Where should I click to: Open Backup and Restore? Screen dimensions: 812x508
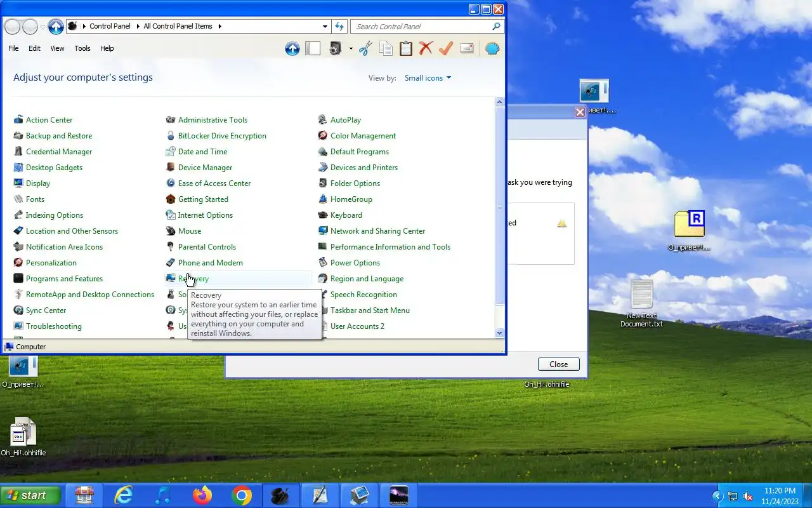click(x=58, y=136)
